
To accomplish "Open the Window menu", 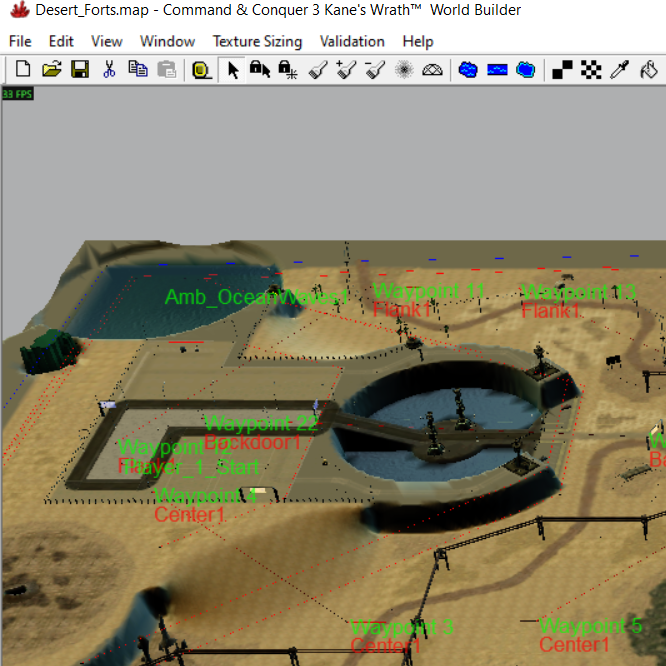I will pyautogui.click(x=167, y=41).
